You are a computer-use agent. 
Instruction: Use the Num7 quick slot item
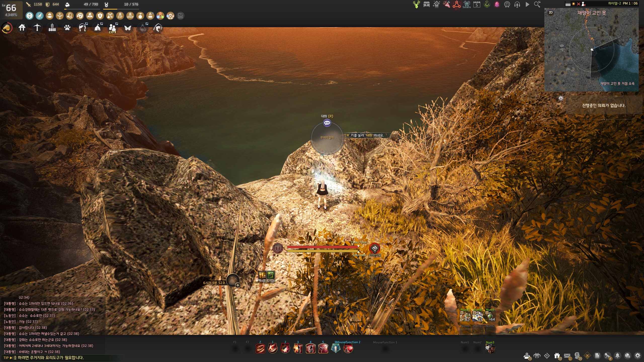tap(465, 316)
